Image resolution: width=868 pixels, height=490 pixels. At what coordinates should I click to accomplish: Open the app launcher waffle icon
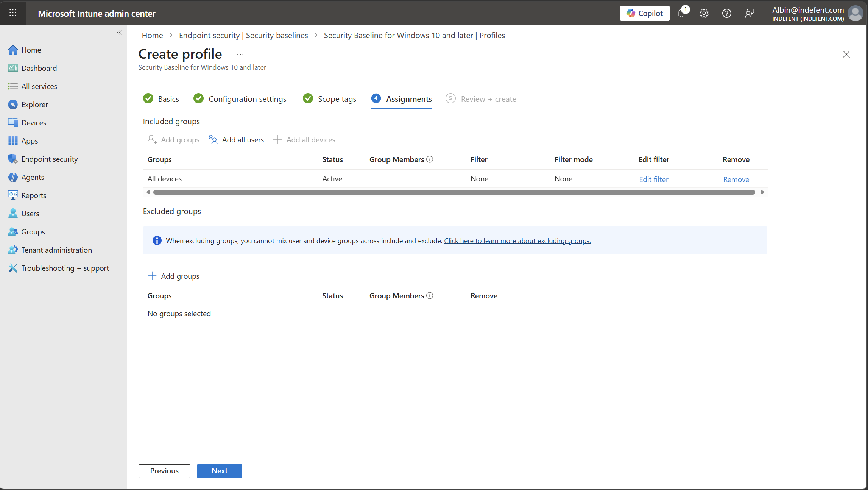point(13,13)
